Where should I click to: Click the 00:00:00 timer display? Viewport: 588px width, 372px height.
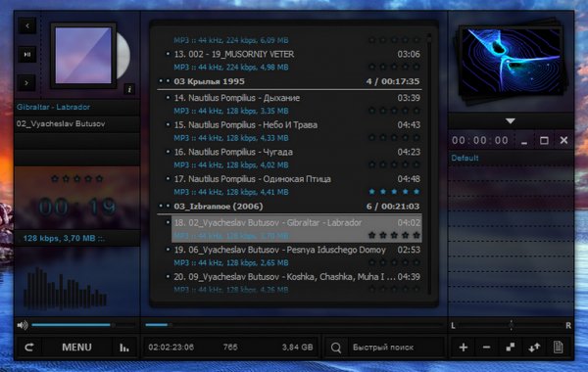point(480,141)
